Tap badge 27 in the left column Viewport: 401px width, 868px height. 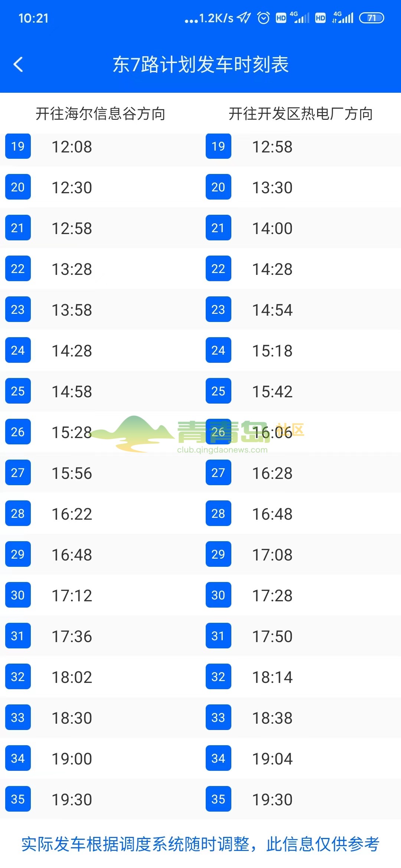point(18,473)
